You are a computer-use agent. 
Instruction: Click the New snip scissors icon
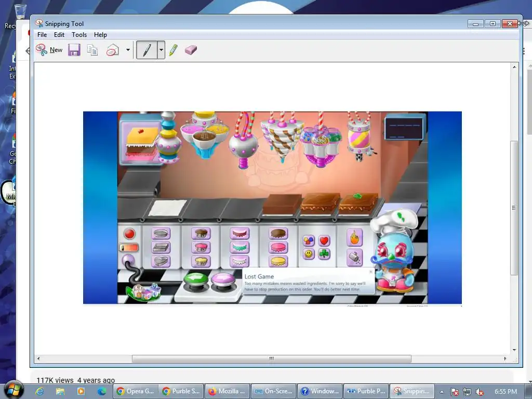click(x=42, y=50)
